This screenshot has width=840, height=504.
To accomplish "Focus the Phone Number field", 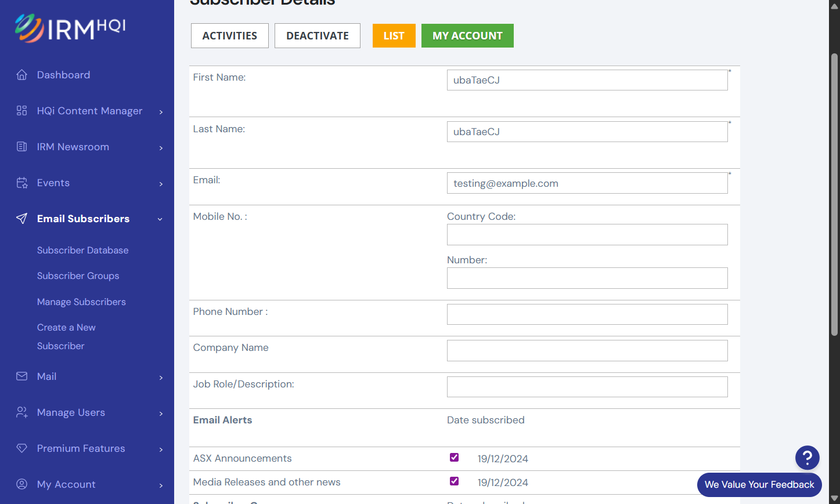I will (587, 314).
